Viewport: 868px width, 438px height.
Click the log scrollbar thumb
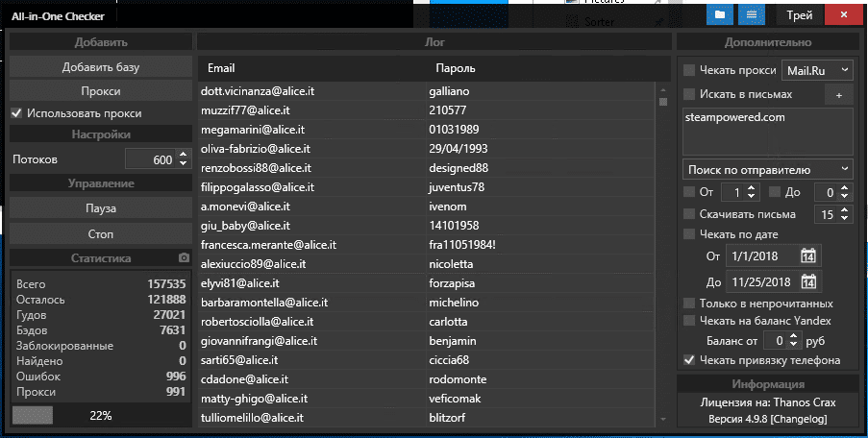pyautogui.click(x=663, y=102)
